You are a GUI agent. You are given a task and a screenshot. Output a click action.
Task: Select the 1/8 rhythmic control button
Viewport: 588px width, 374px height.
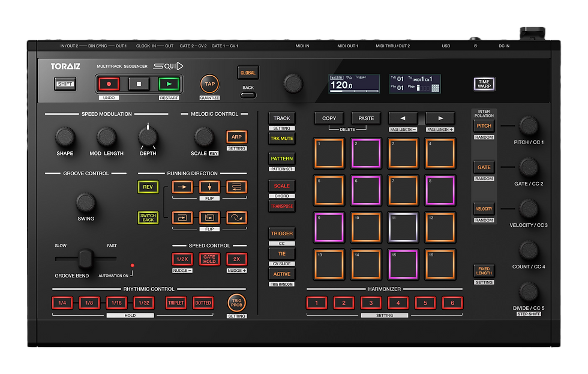tap(89, 303)
